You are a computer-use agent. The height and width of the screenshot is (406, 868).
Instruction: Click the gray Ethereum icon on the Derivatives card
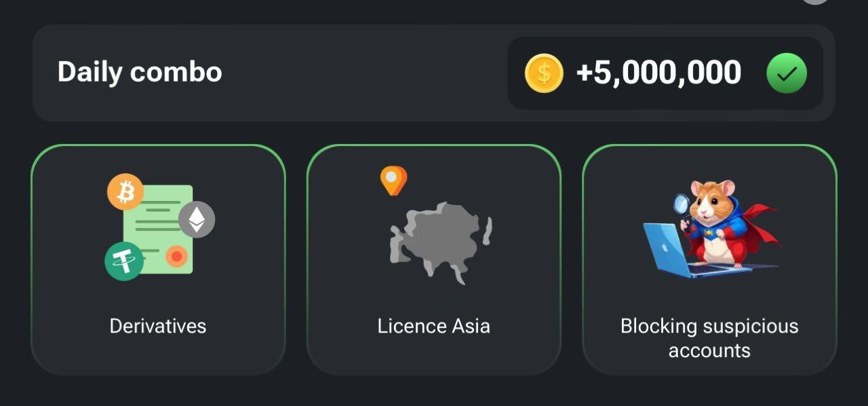click(197, 219)
